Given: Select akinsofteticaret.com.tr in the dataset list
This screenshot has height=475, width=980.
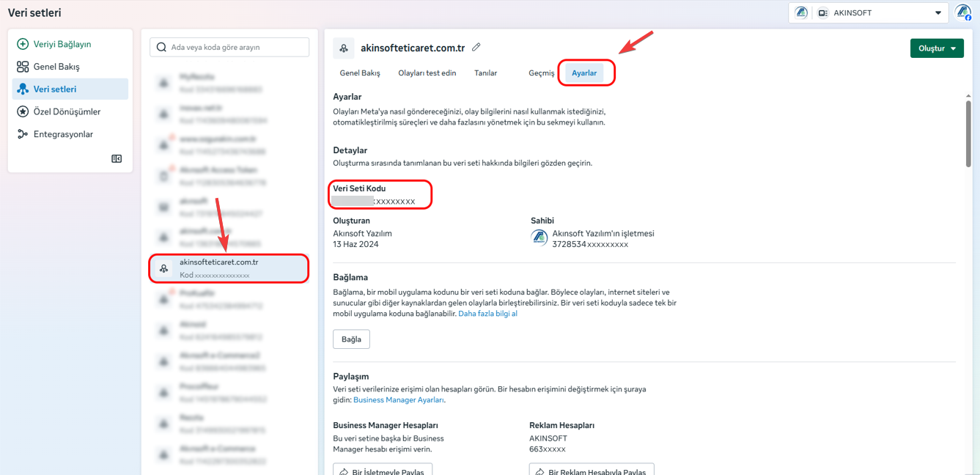Looking at the screenshot, I should point(229,268).
